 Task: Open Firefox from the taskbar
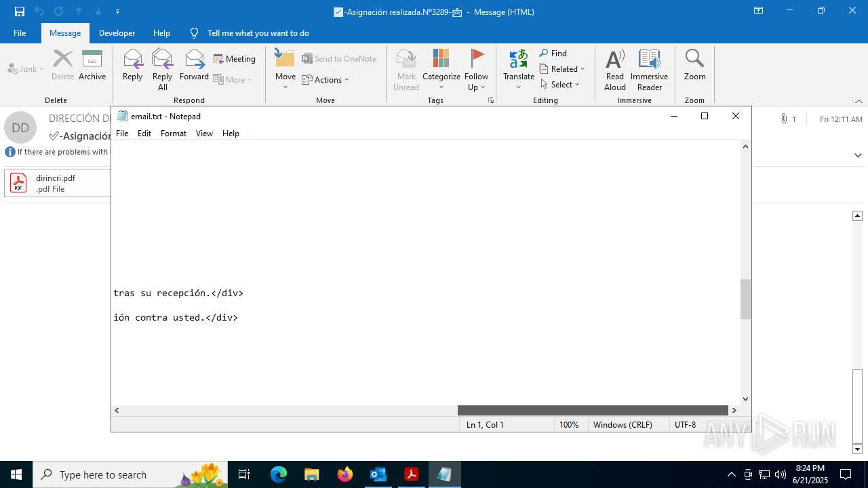click(x=345, y=474)
